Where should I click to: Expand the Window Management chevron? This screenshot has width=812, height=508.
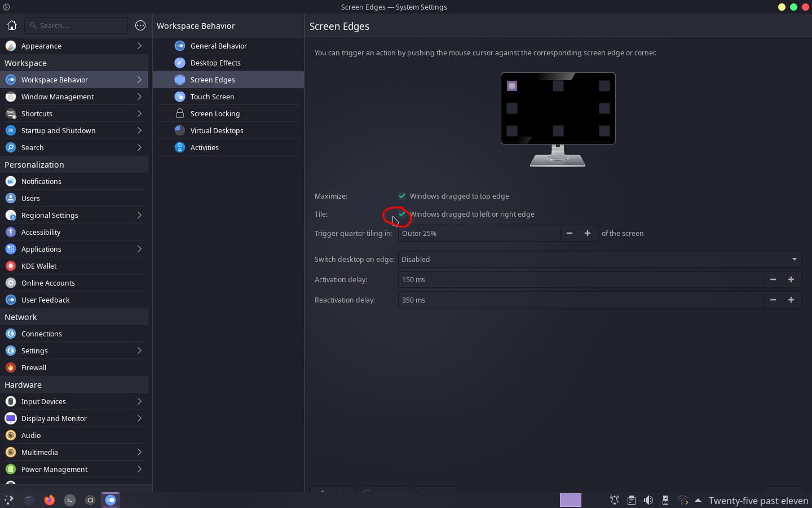tap(139, 97)
